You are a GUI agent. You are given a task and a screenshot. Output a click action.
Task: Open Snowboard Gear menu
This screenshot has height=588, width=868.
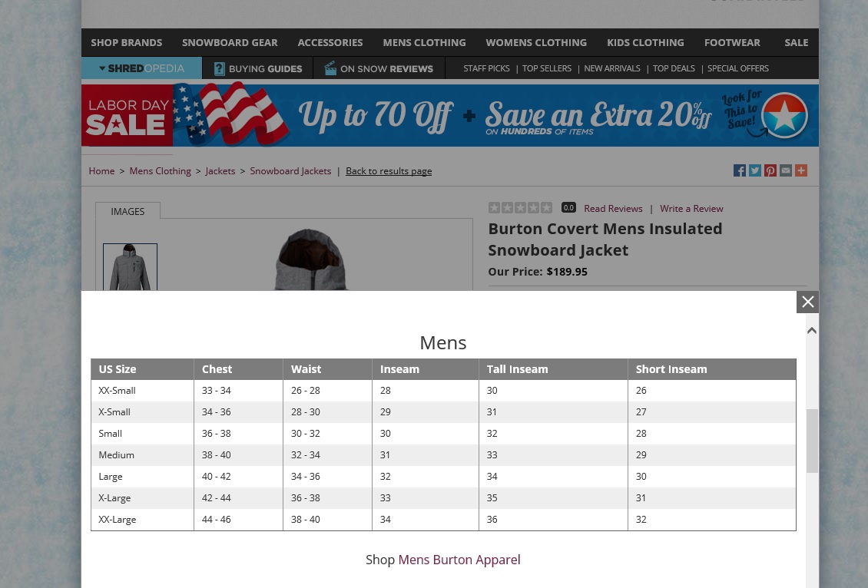230,42
